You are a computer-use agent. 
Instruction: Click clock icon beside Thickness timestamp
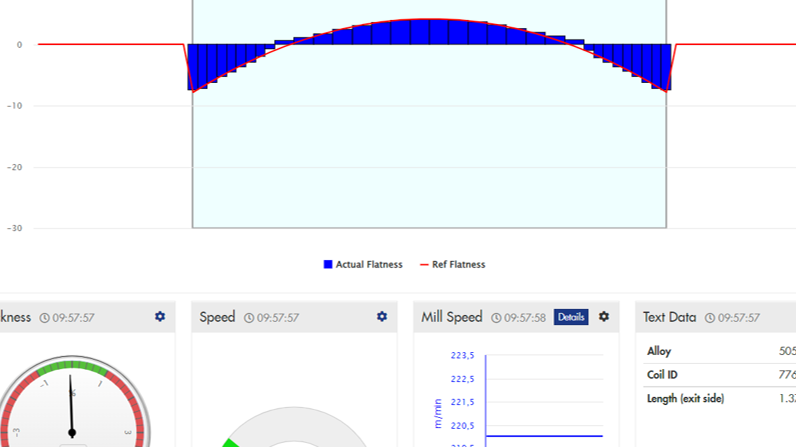[45, 318]
